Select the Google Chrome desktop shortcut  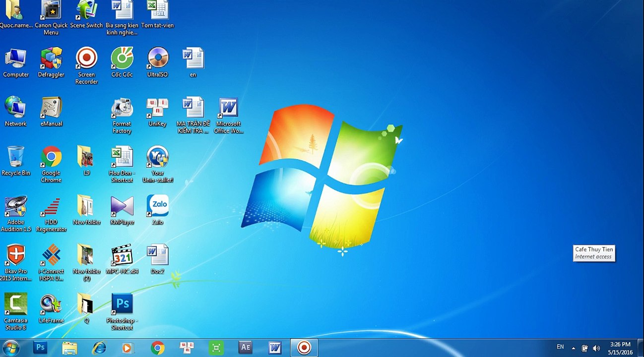tap(51, 164)
